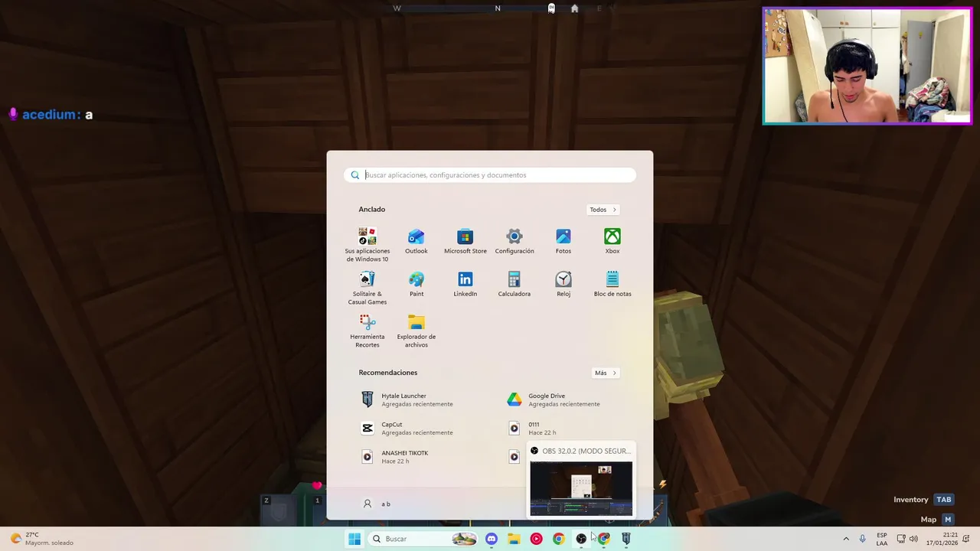Expand recommendations with Más button
Screen dimensions: 980x551
tap(605, 373)
